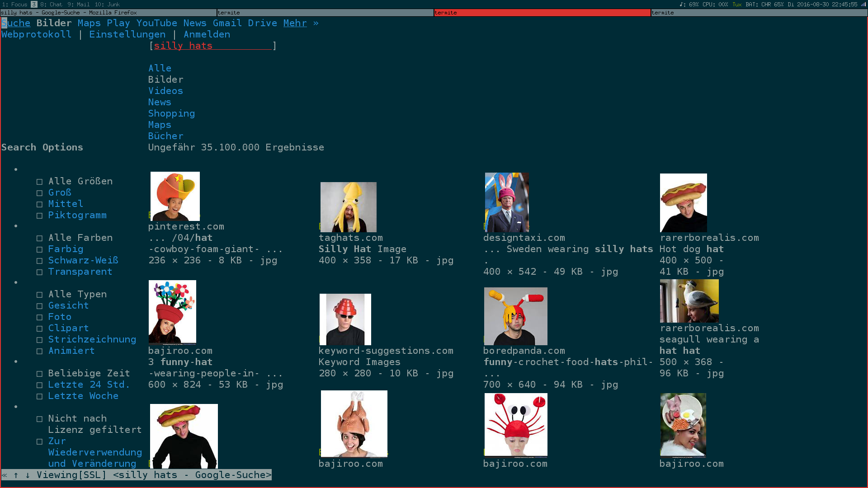Viewport: 868px width, 488px height.
Task: Open Videos search results tab
Action: pyautogui.click(x=165, y=90)
